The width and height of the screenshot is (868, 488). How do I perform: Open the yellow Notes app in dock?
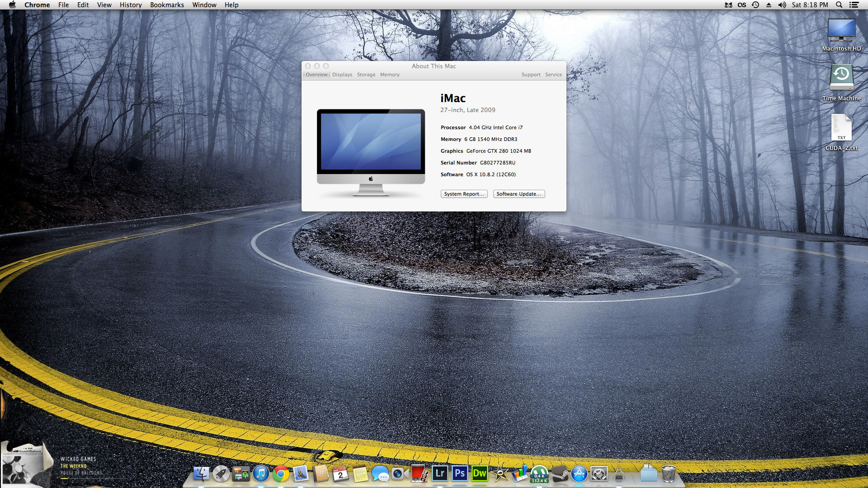tap(360, 474)
